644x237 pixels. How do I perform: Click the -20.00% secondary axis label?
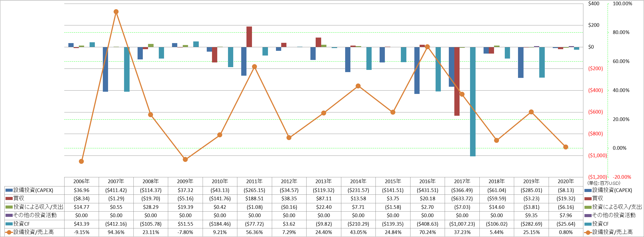pyautogui.click(x=622, y=177)
